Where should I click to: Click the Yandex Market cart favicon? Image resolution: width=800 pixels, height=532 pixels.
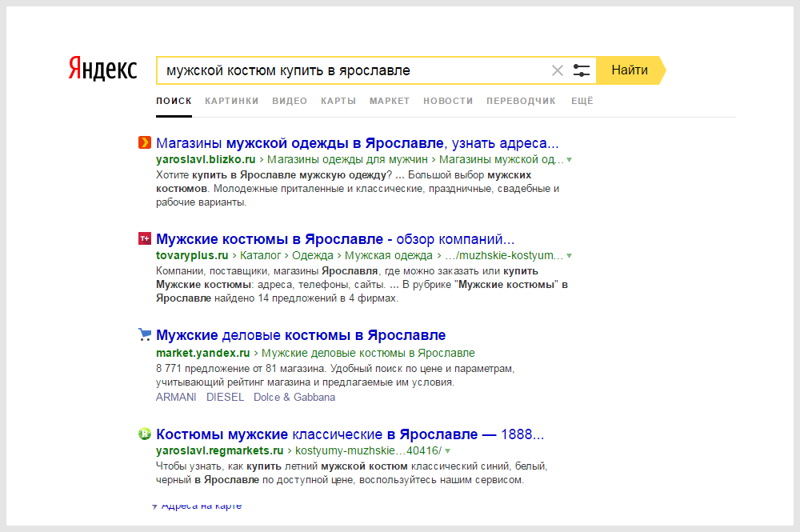click(145, 334)
